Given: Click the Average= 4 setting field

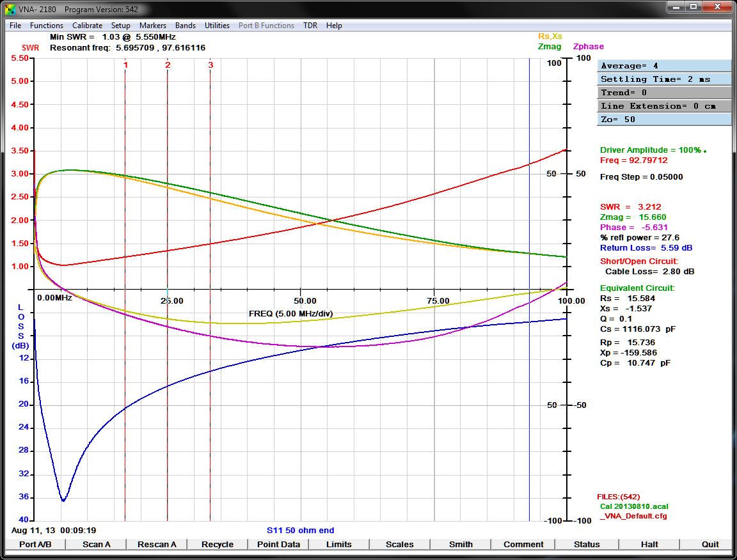Looking at the screenshot, I should tap(664, 66).
